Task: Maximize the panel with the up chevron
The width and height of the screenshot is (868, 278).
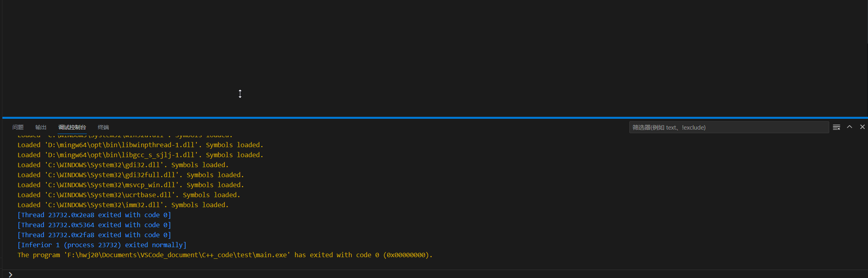Action: pyautogui.click(x=850, y=127)
